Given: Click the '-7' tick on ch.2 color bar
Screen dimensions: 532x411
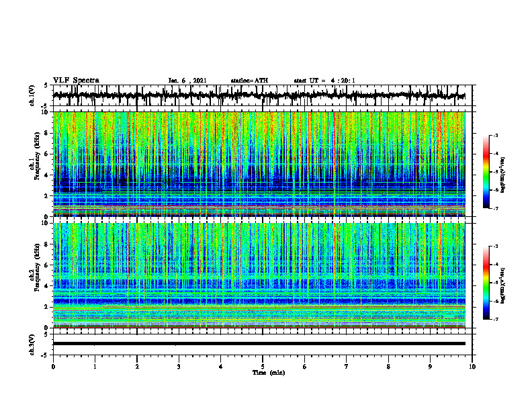Looking at the screenshot, I should click(495, 319).
